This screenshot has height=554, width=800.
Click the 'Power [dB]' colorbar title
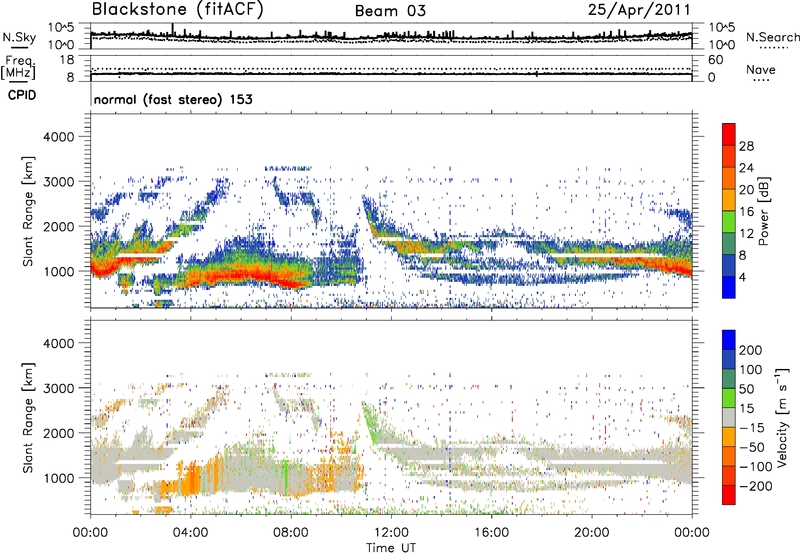(763, 211)
